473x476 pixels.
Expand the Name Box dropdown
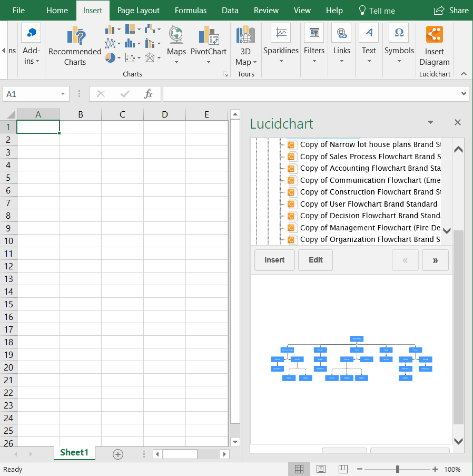pyautogui.click(x=63, y=94)
